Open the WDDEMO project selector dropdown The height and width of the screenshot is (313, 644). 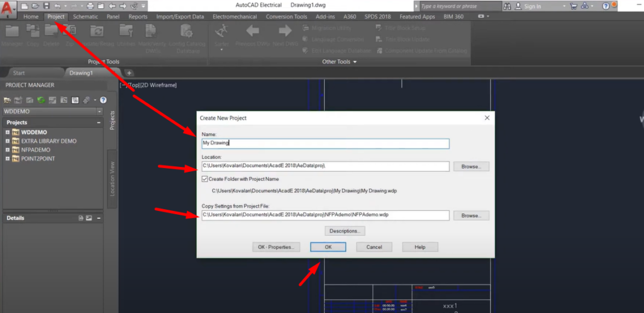pyautogui.click(x=99, y=111)
